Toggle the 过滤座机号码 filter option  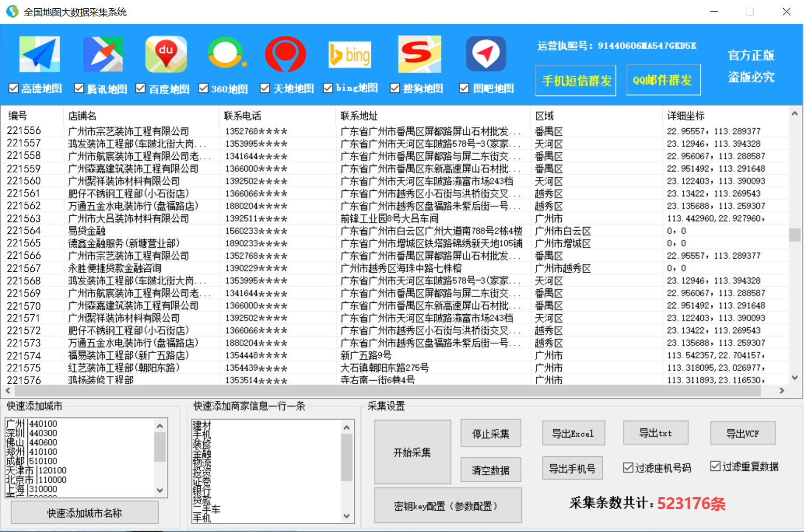coord(628,467)
